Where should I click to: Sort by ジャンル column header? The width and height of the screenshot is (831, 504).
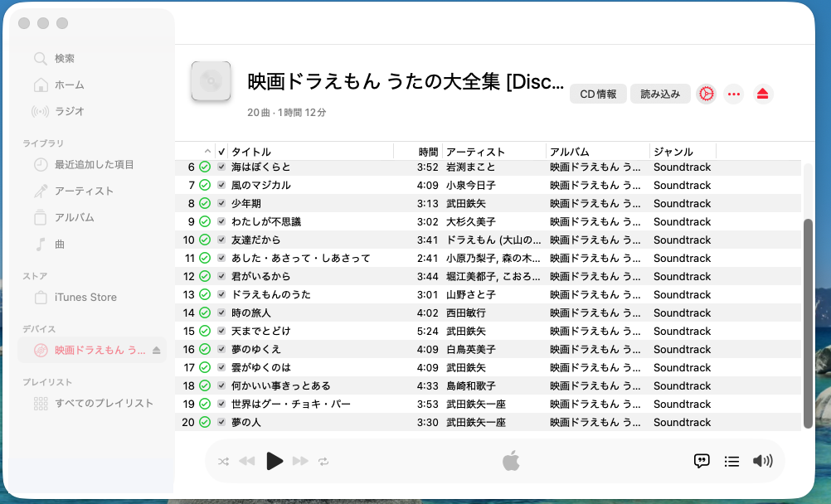(673, 152)
